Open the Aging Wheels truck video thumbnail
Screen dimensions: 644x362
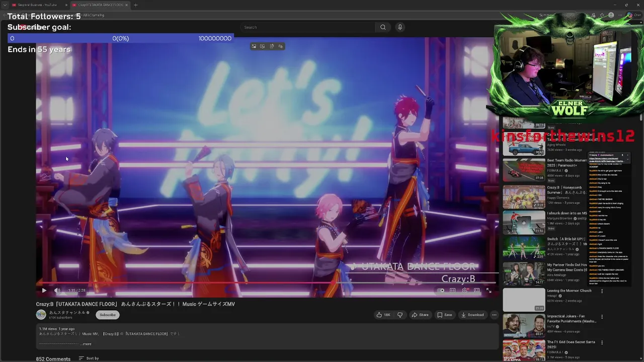[x=524, y=145]
